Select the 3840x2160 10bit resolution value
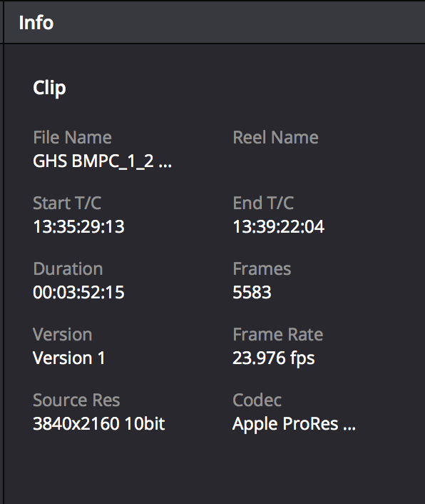Screen dimensions: 425x504 99,423
